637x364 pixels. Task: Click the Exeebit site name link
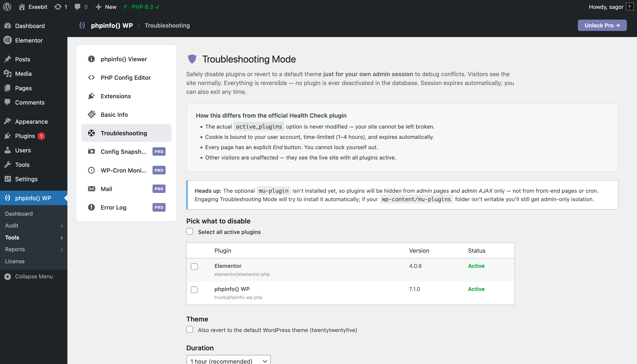[x=38, y=7]
